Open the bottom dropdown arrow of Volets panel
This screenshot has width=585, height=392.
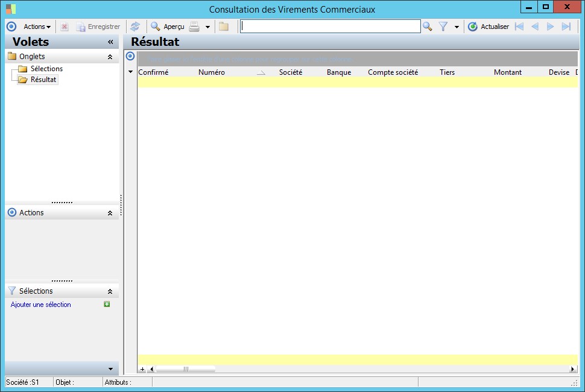(110, 369)
